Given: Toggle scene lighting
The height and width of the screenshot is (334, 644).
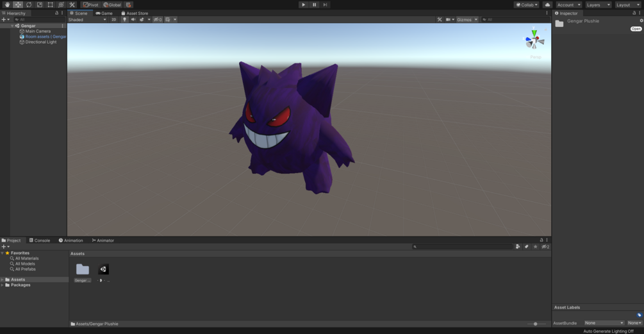Looking at the screenshot, I should [124, 19].
